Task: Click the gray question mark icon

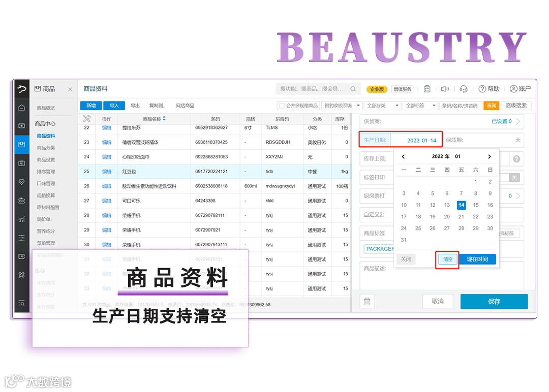Action: tap(516, 159)
